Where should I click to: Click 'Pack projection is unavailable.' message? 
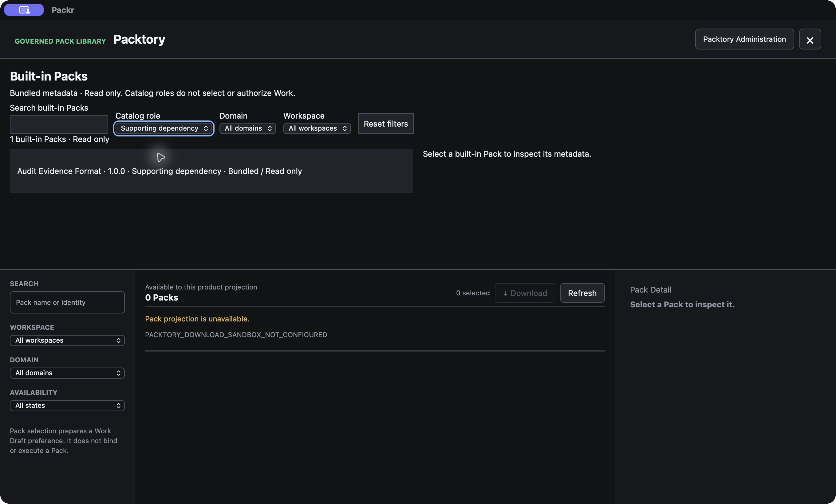click(197, 319)
